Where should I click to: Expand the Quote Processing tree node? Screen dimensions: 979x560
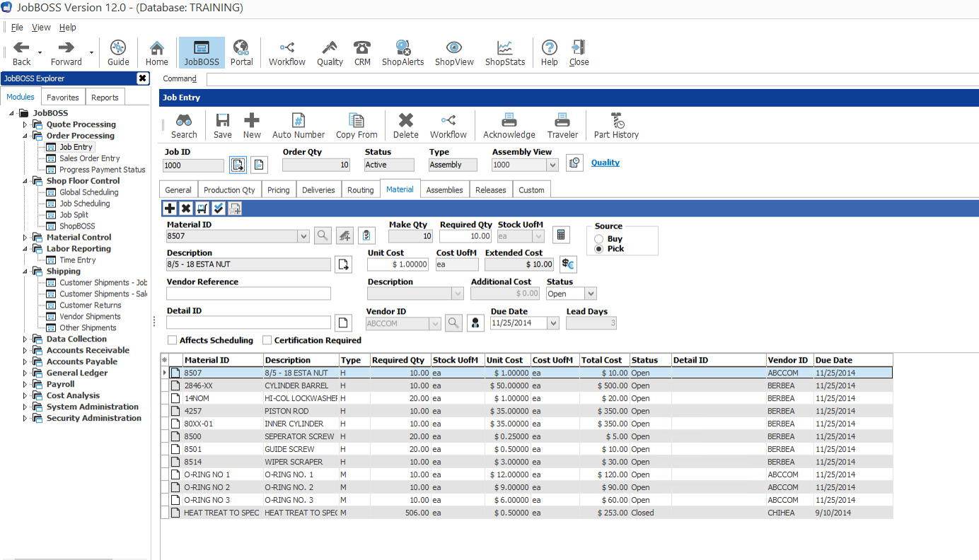pos(25,124)
